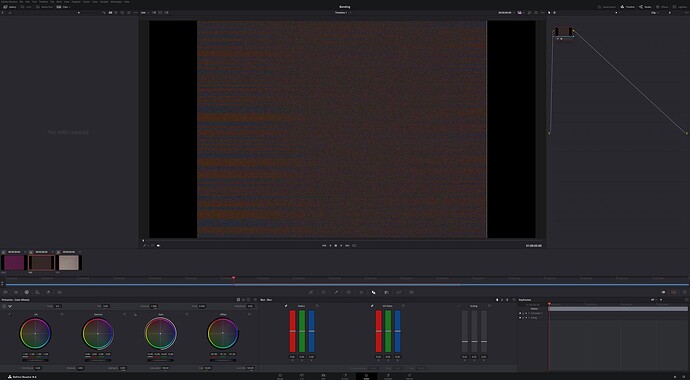Open the node graph Clip mode dropdown
Viewport: 690px width, 380px height.
656,13
